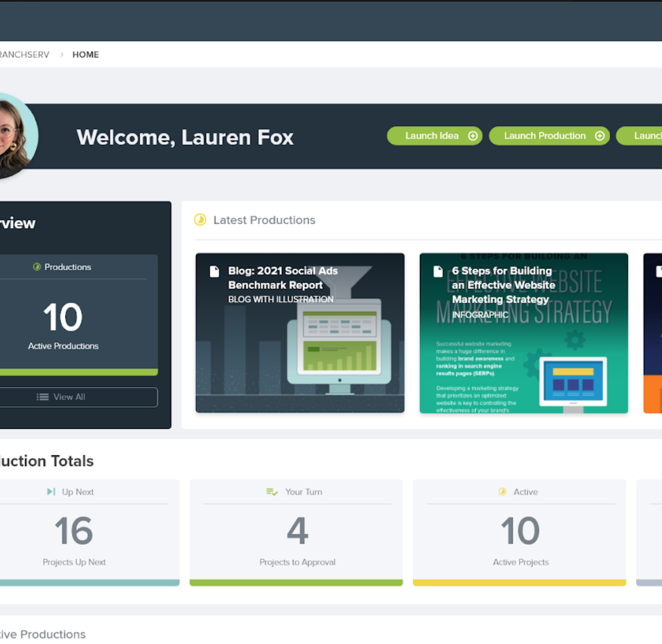Image resolution: width=662 pixels, height=644 pixels.
Task: Click the Productions icon in overview panel
Action: [x=37, y=267]
